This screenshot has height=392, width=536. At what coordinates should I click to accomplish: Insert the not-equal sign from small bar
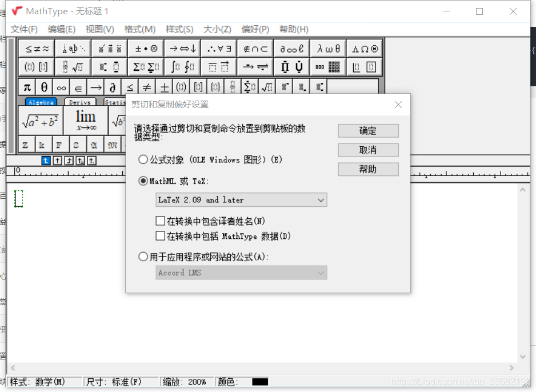click(x=147, y=87)
